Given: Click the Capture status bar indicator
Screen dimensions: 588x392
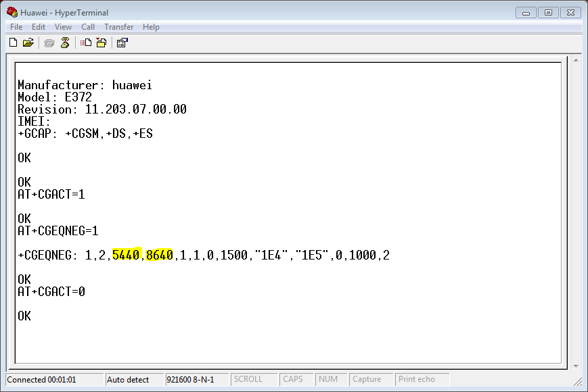Looking at the screenshot, I should (x=371, y=379).
